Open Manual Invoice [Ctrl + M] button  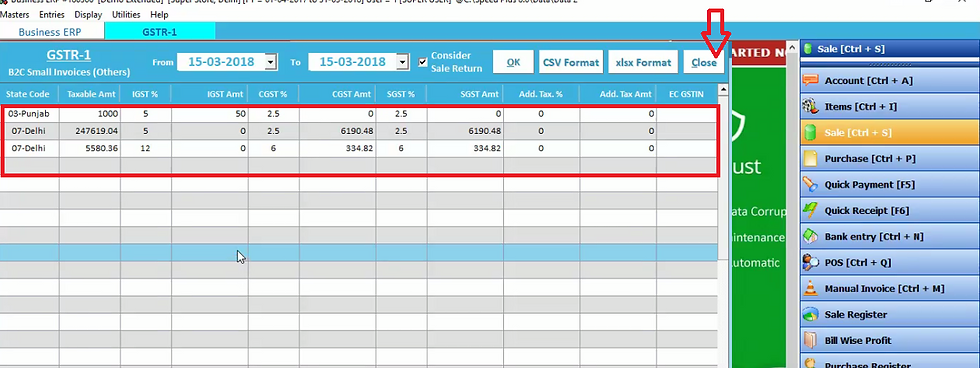(x=889, y=289)
